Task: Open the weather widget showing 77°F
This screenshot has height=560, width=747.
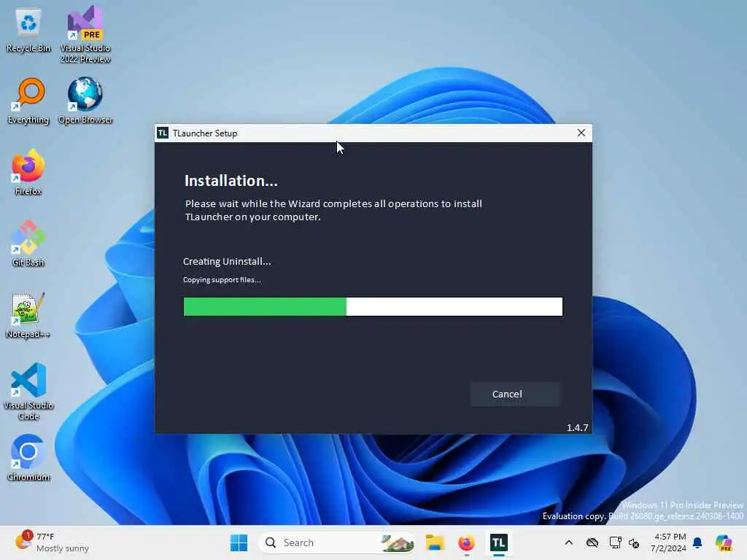Action: (x=52, y=542)
